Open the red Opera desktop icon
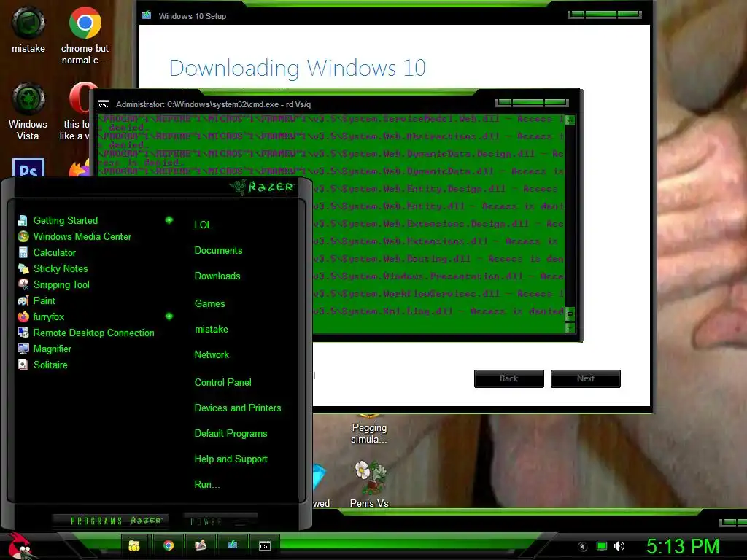The width and height of the screenshot is (747, 560). point(80,98)
